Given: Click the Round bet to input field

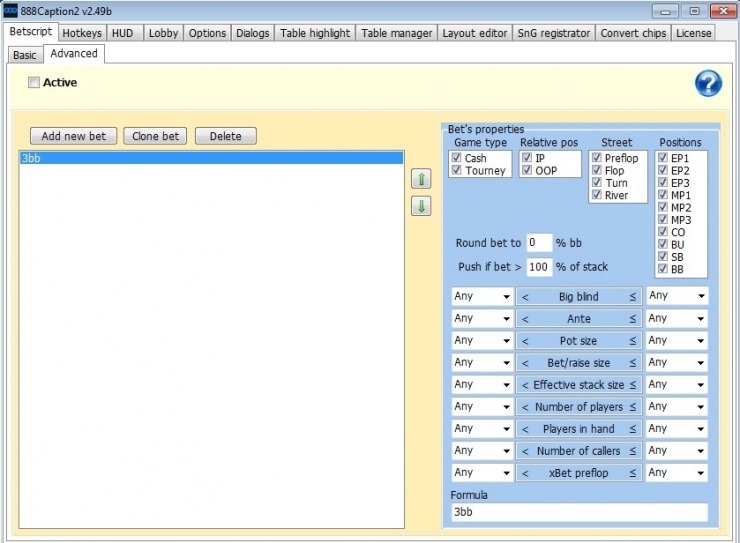Looking at the screenshot, I should 539,242.
